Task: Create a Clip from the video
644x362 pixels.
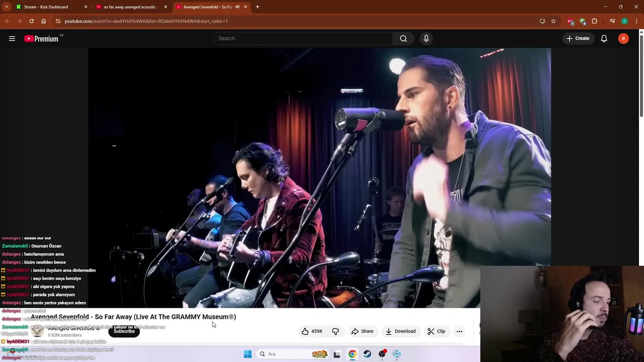Action: pyautogui.click(x=437, y=331)
